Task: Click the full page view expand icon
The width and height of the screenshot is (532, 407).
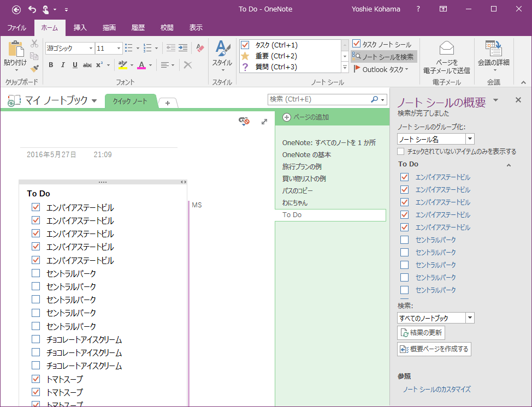Action: 264,122
